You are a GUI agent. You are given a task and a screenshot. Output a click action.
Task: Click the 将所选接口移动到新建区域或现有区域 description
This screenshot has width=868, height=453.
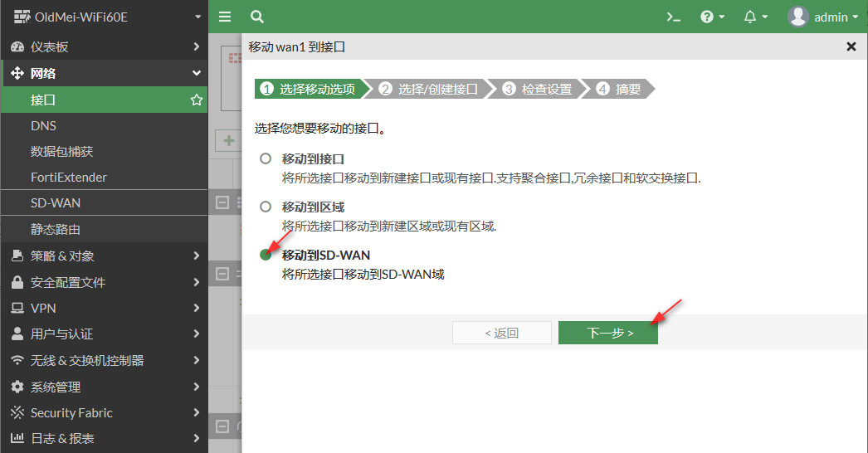tap(389, 226)
